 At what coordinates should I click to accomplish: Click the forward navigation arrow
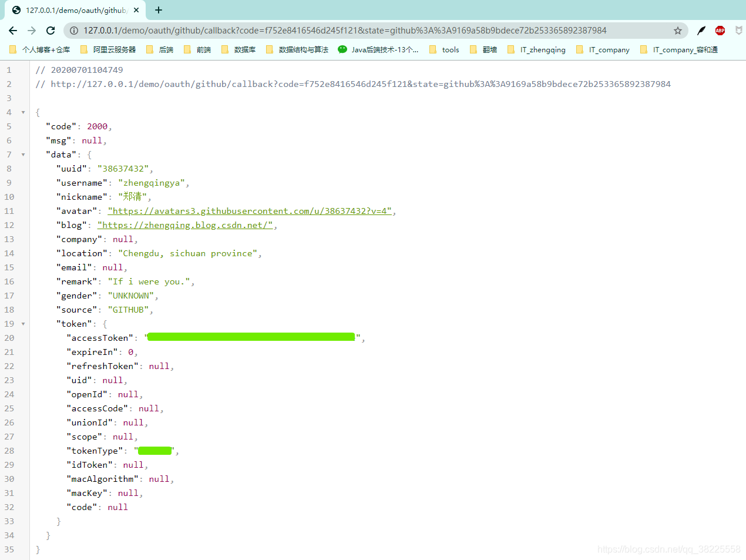coord(32,31)
